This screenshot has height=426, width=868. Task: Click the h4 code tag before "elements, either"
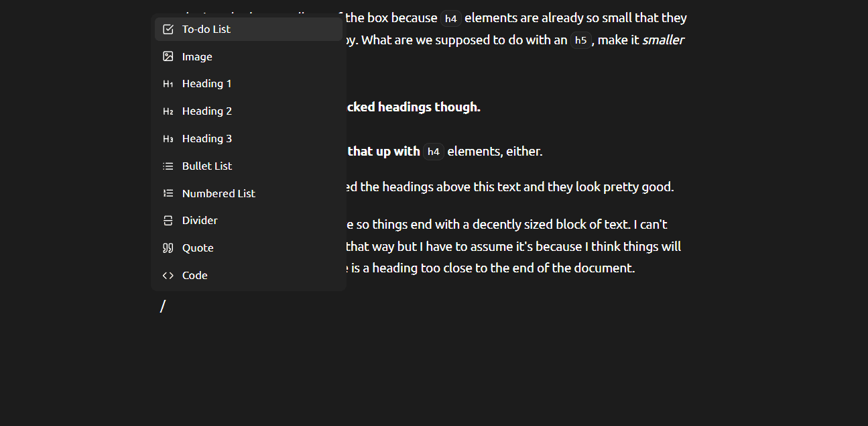coord(434,152)
